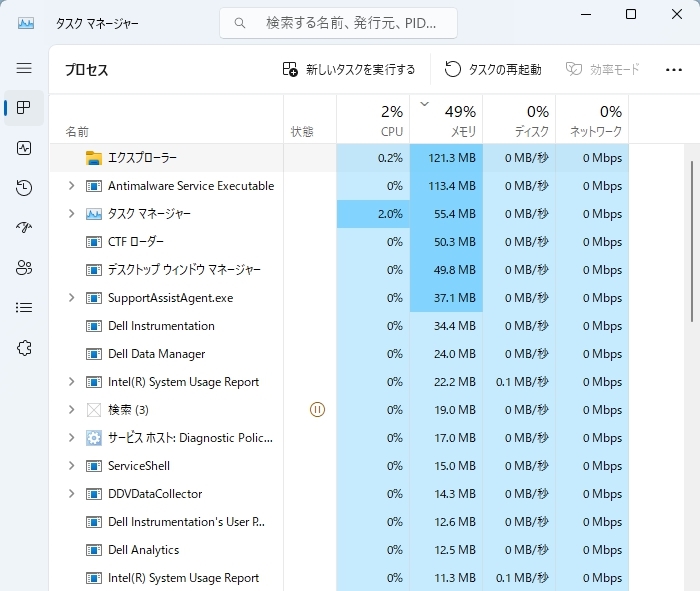Image resolution: width=700 pixels, height=591 pixels.
Task: Select the Dell Data Manager process name
Action: (157, 354)
